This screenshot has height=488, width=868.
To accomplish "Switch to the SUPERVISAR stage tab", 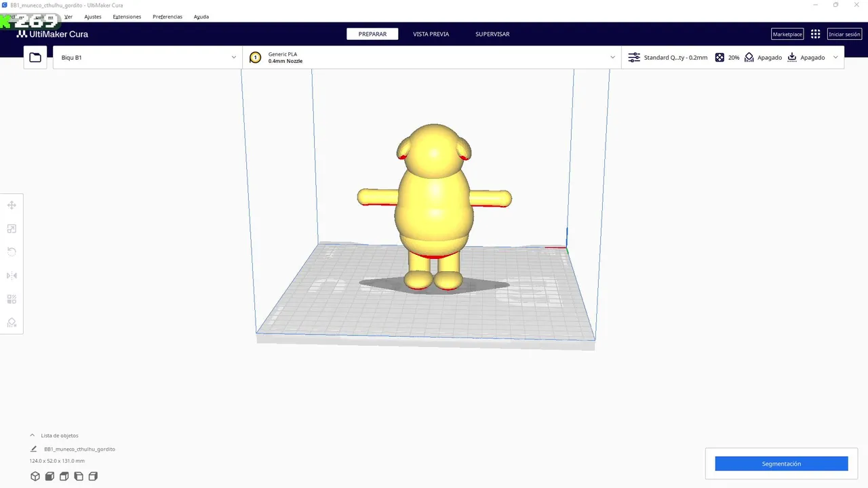I will (492, 34).
